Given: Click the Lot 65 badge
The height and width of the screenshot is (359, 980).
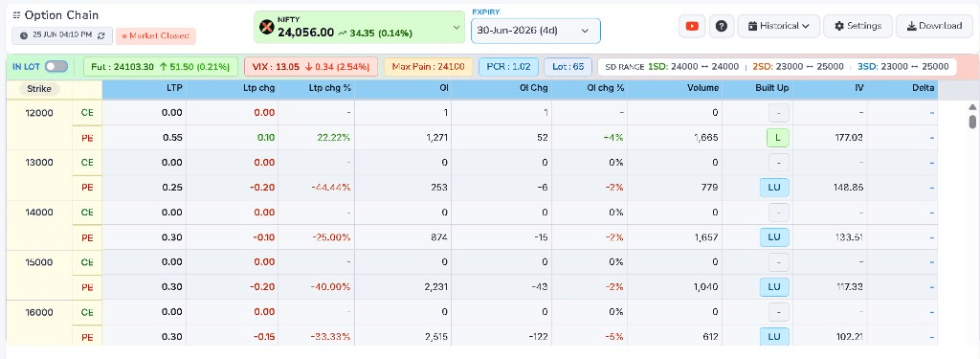Looking at the screenshot, I should 568,67.
